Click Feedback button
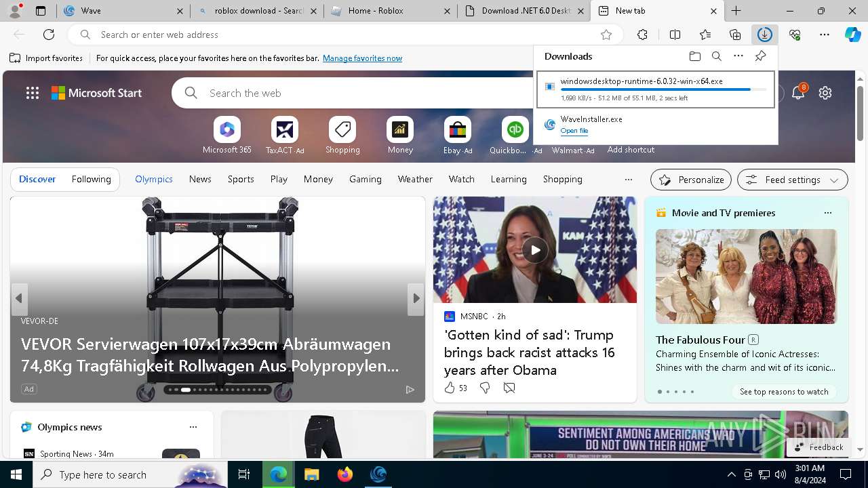The image size is (868, 488). point(819,447)
